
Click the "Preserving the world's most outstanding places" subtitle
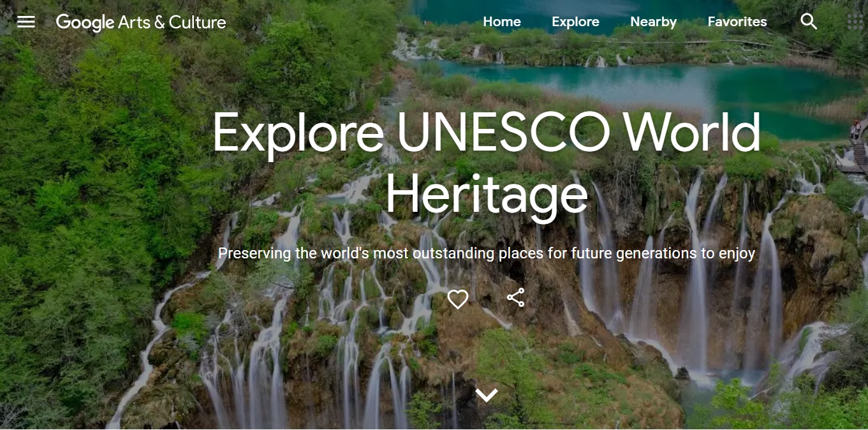pos(487,253)
